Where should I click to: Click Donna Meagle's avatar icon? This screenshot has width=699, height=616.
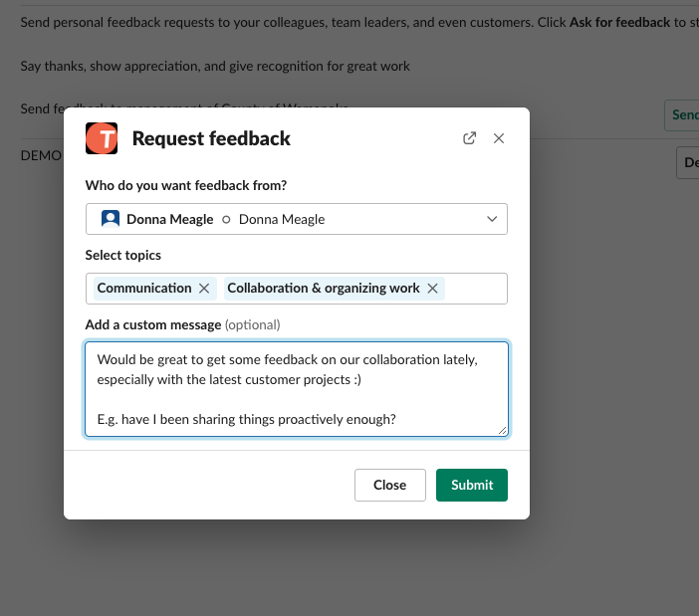(x=111, y=219)
